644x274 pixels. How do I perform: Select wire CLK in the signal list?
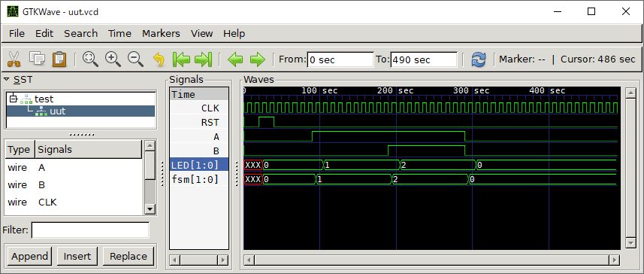[x=74, y=202]
